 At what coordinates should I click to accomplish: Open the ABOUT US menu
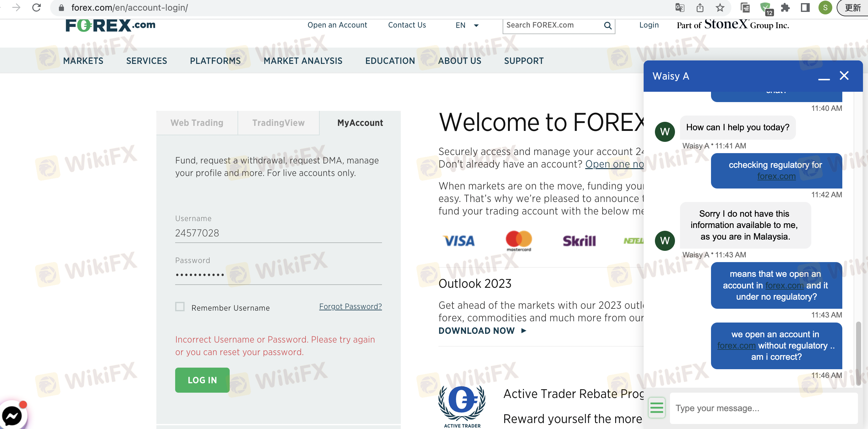460,61
